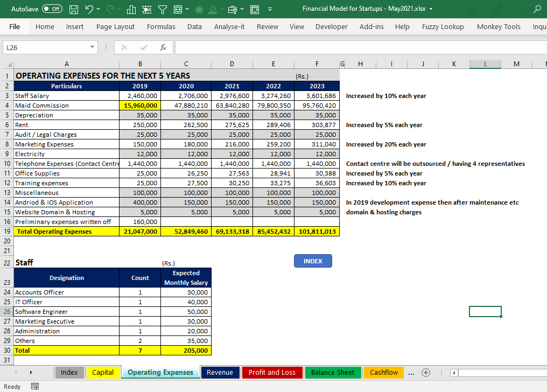Open the file name dropdown arrow
The image size is (547, 392).
click(x=431, y=9)
